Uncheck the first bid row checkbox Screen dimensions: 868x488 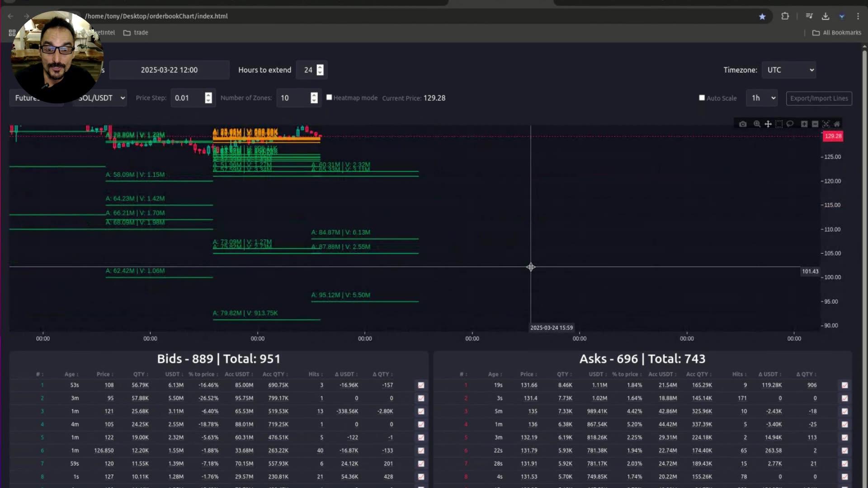coord(421,385)
